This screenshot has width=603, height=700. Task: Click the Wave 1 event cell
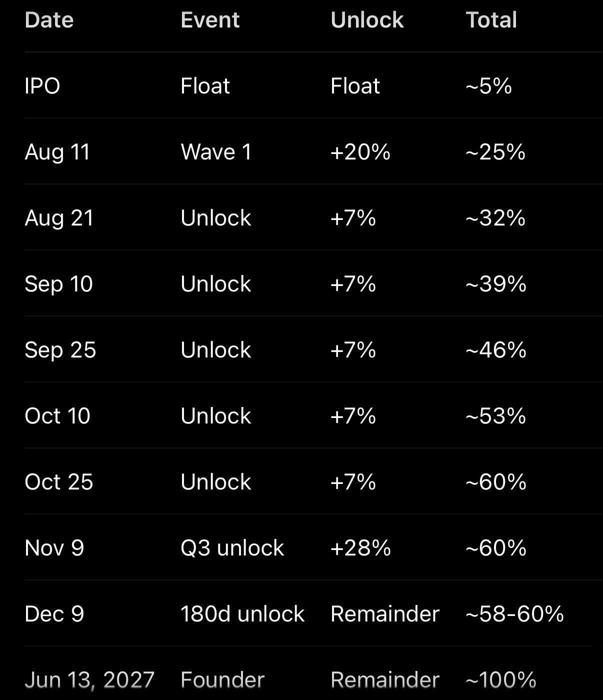pyautogui.click(x=216, y=152)
